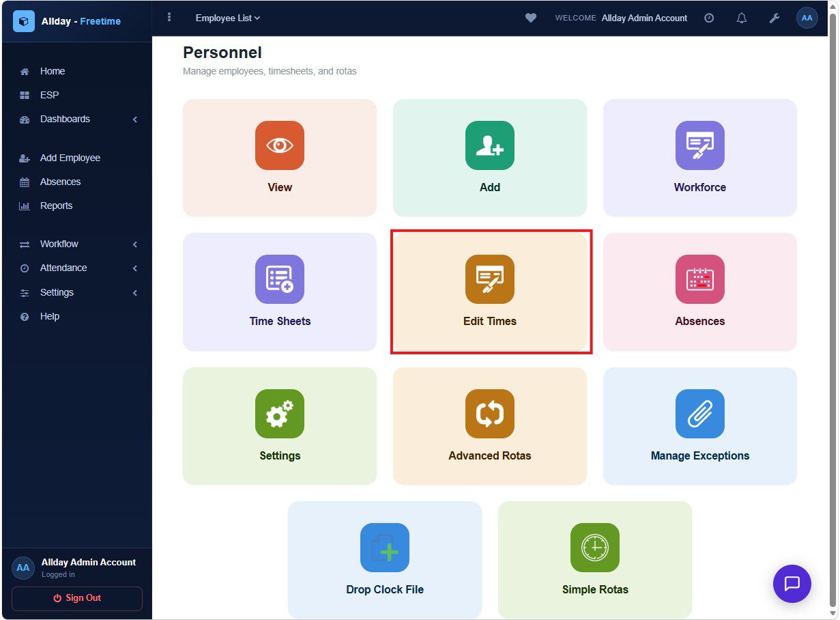Open the Time Sheets tile icon
Screen dimensions: 840x620
[x=280, y=279]
